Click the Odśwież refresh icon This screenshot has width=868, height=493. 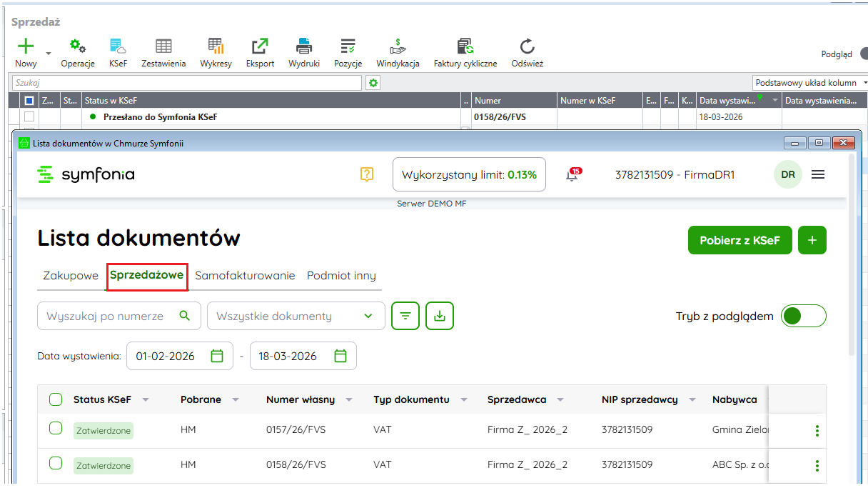coord(527,47)
